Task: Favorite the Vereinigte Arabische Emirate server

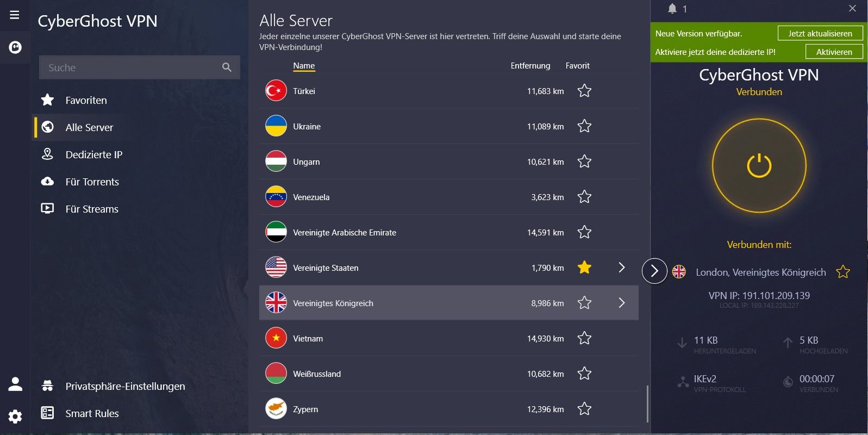Action: click(x=584, y=232)
